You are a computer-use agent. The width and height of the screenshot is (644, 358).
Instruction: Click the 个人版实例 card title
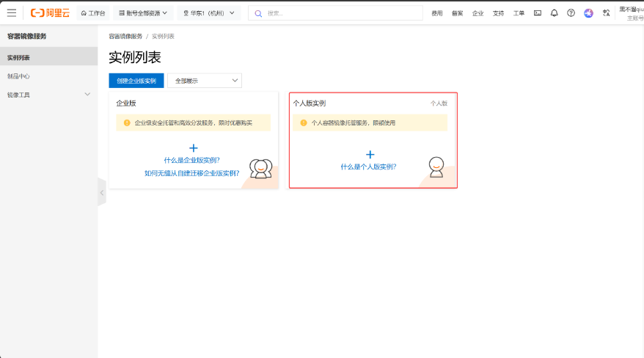[x=310, y=103]
